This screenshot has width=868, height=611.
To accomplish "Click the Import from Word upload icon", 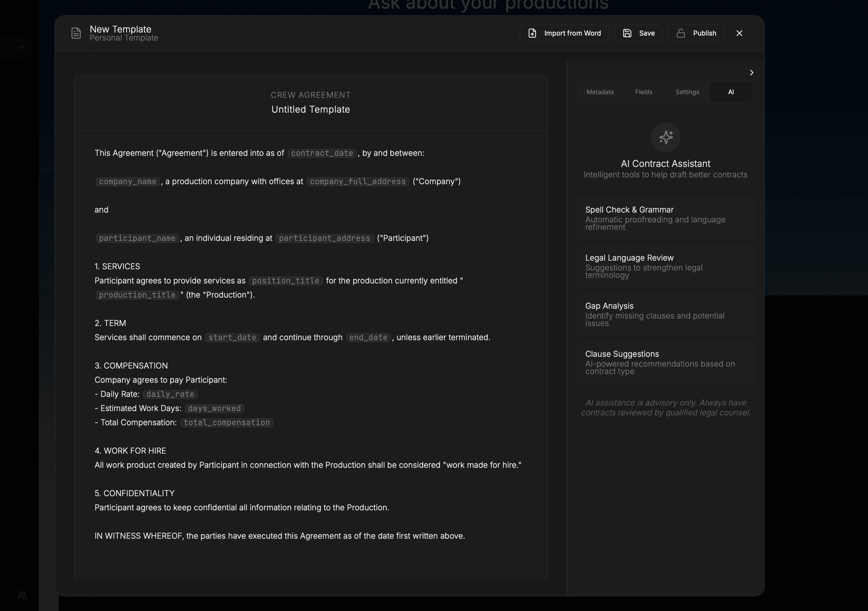I will (532, 33).
